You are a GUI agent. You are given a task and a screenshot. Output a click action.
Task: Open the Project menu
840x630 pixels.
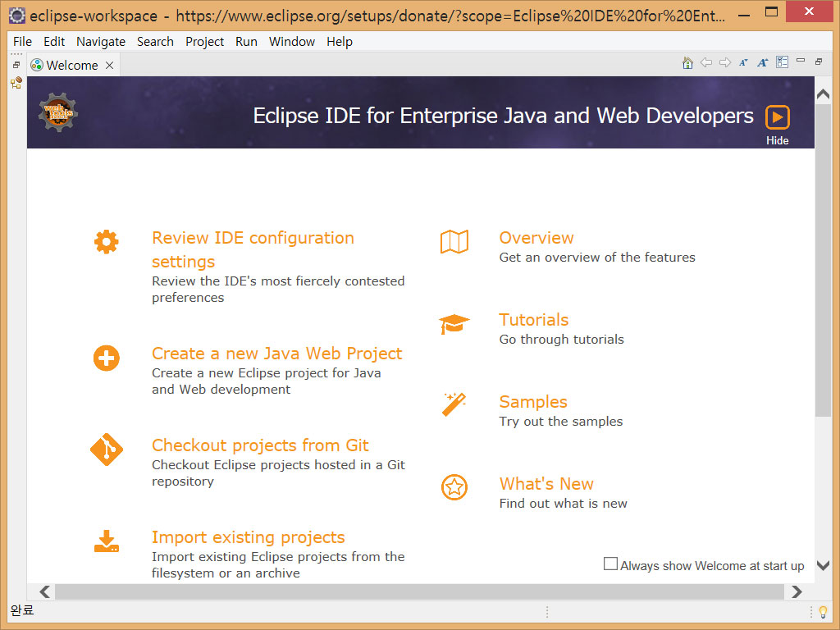(204, 42)
